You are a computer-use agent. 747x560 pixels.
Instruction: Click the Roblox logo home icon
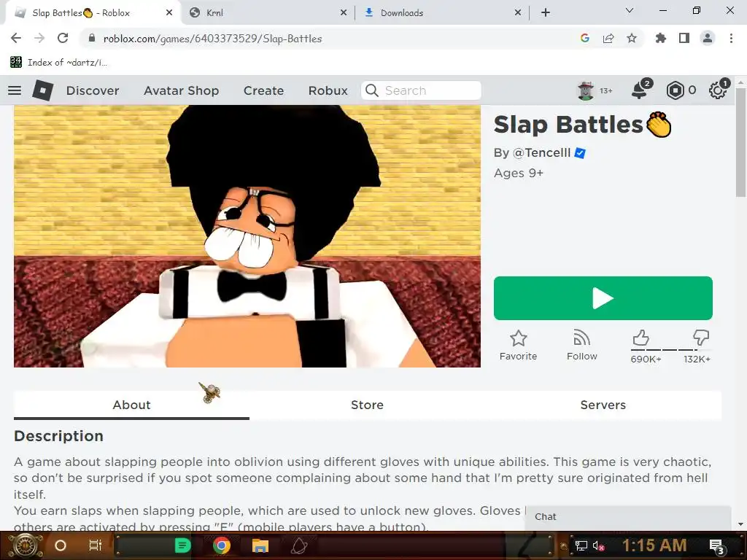pyautogui.click(x=43, y=90)
